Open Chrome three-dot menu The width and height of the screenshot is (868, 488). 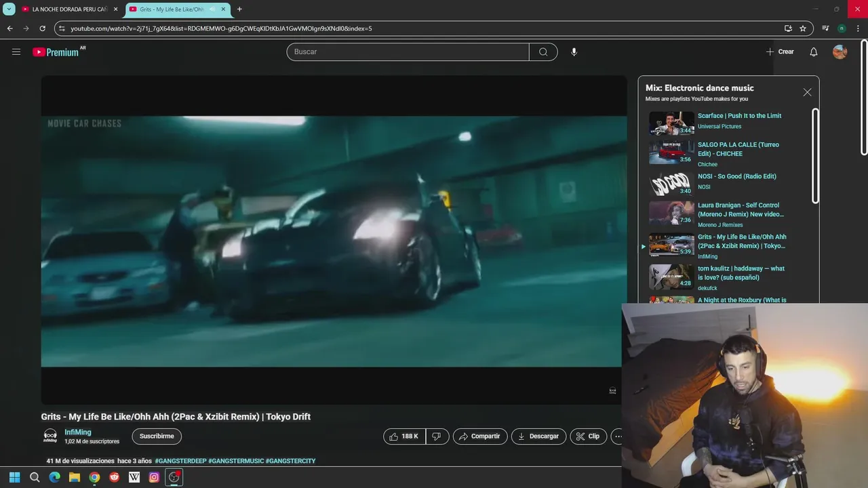(858, 28)
